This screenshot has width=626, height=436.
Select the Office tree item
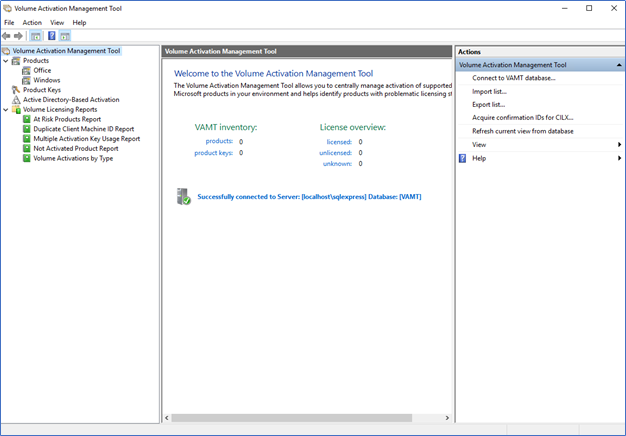(42, 70)
